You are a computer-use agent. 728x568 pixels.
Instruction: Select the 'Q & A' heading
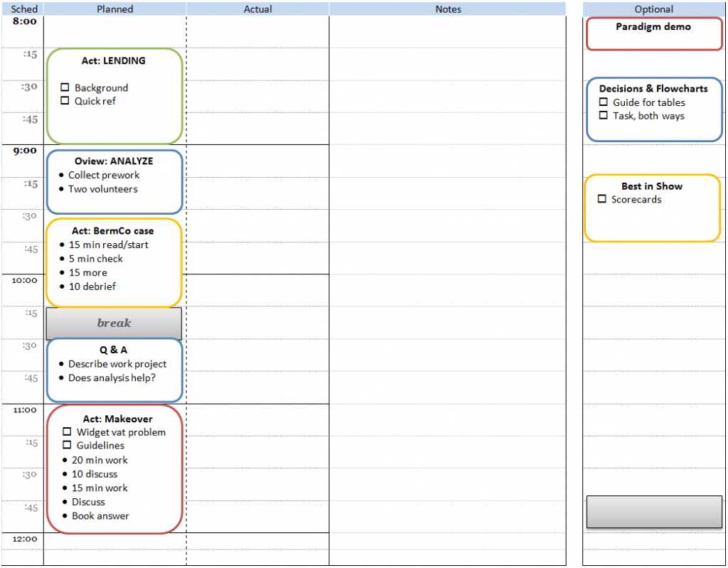113,350
